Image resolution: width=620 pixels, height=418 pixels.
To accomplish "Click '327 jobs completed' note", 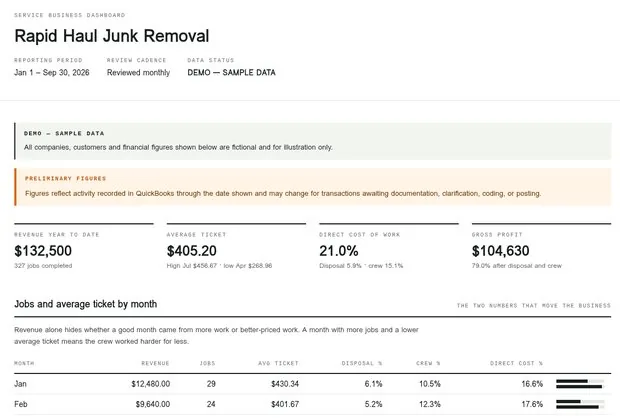I will [x=43, y=266].
